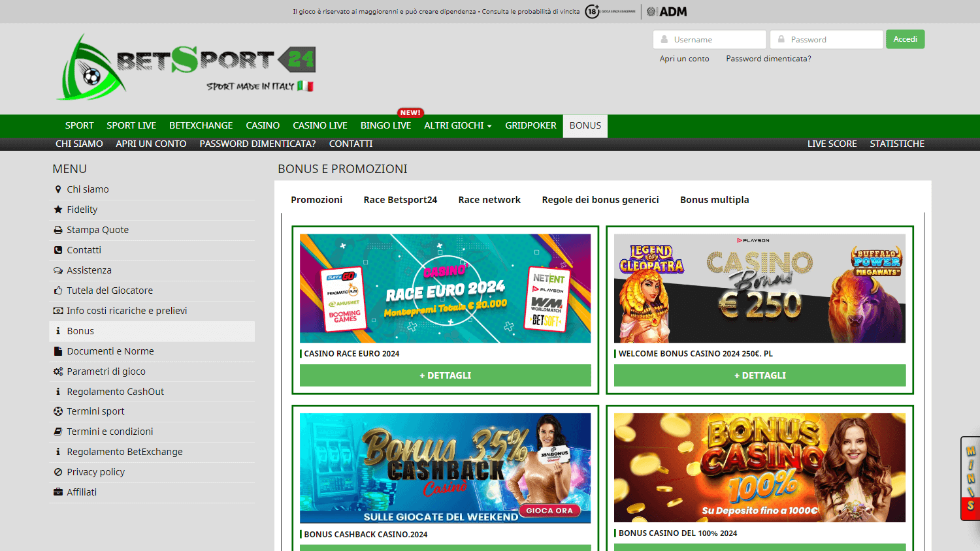The image size is (980, 551).
Task: Open the SPORT menu item
Action: point(79,125)
